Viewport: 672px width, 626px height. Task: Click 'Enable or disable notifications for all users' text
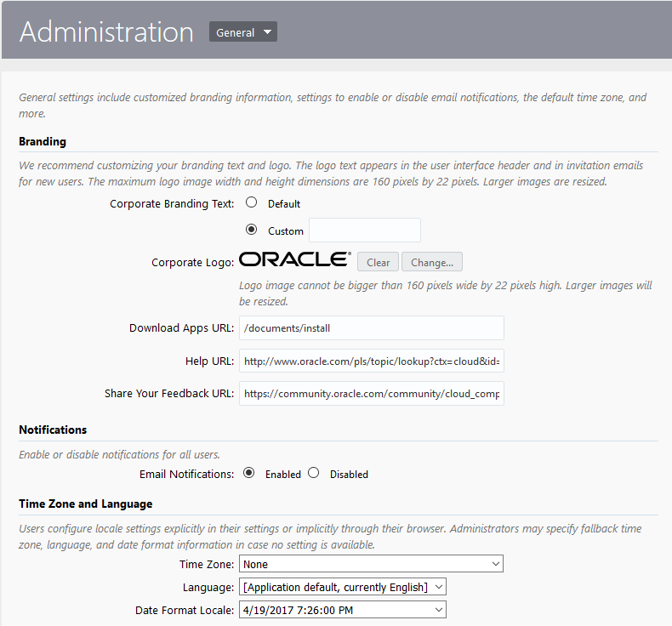pos(119,454)
